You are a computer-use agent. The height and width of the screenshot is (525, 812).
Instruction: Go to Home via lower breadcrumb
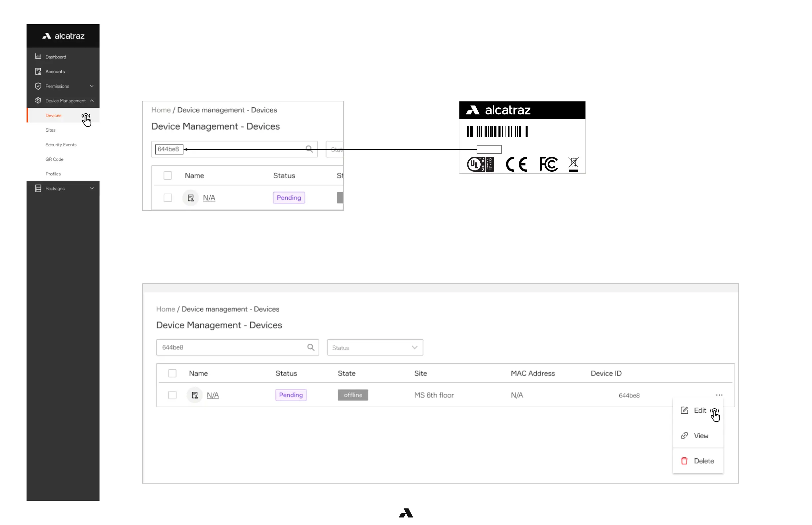(166, 309)
